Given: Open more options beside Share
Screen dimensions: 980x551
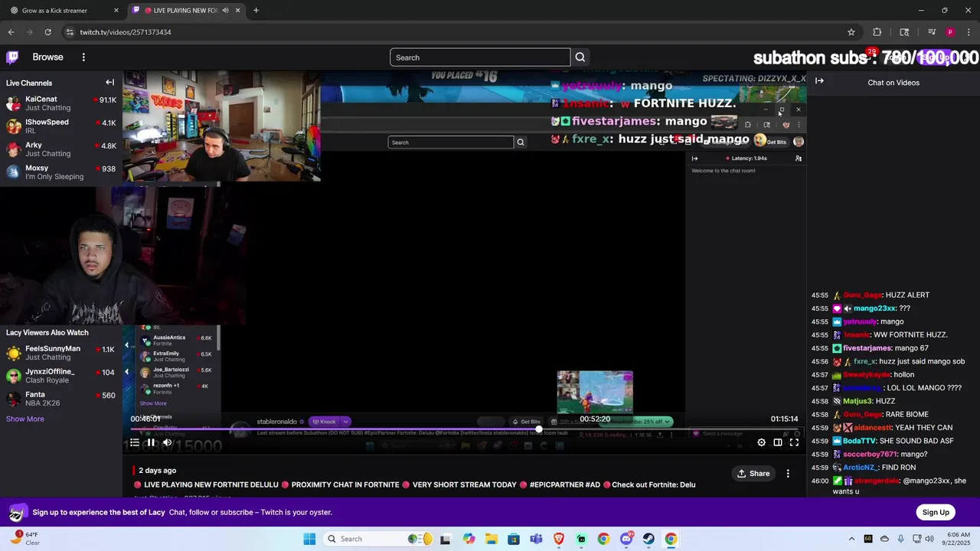Looking at the screenshot, I should point(788,474).
